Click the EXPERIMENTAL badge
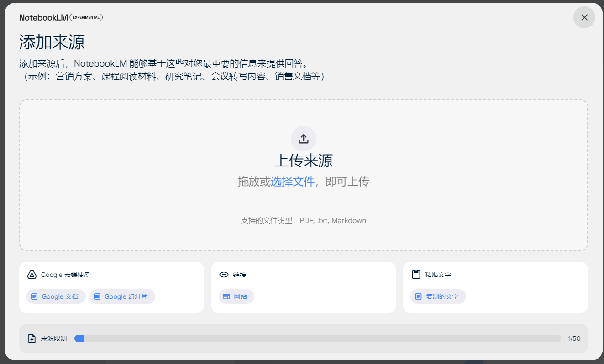 (x=86, y=17)
